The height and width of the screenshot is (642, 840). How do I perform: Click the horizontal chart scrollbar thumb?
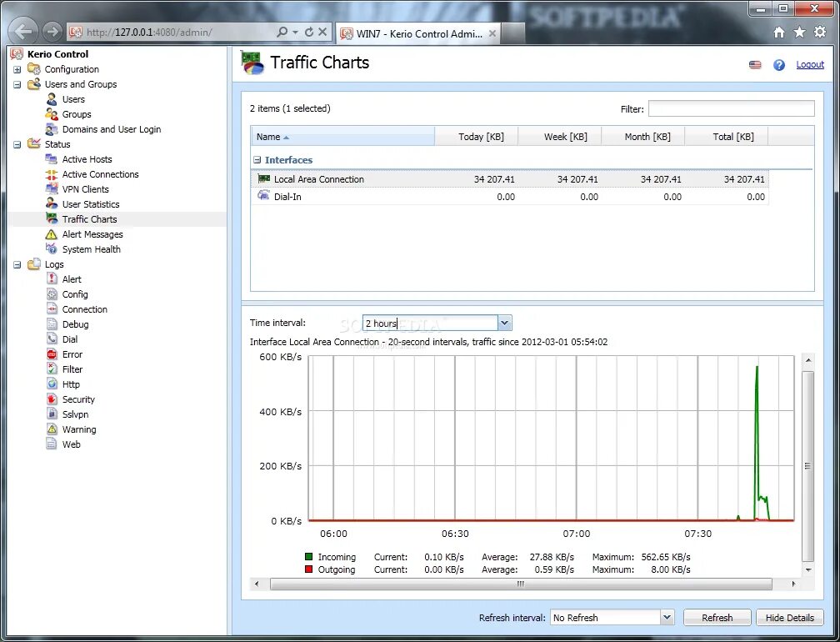(x=521, y=584)
